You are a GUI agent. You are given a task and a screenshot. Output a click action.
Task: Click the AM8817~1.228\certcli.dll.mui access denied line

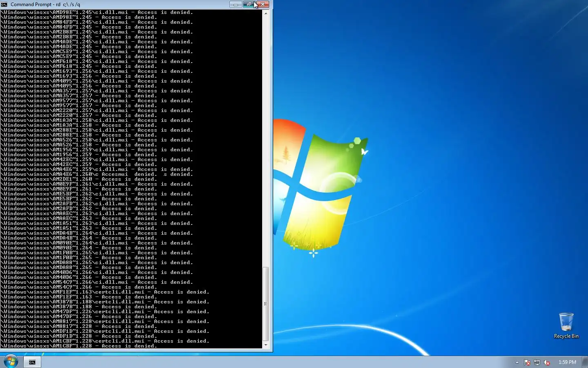[x=105, y=321]
